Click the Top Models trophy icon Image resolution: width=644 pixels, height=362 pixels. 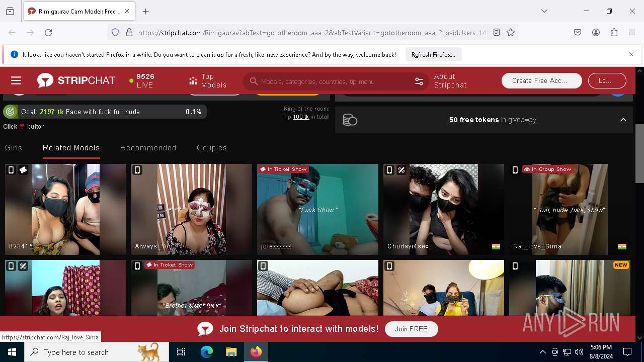pyautogui.click(x=193, y=81)
